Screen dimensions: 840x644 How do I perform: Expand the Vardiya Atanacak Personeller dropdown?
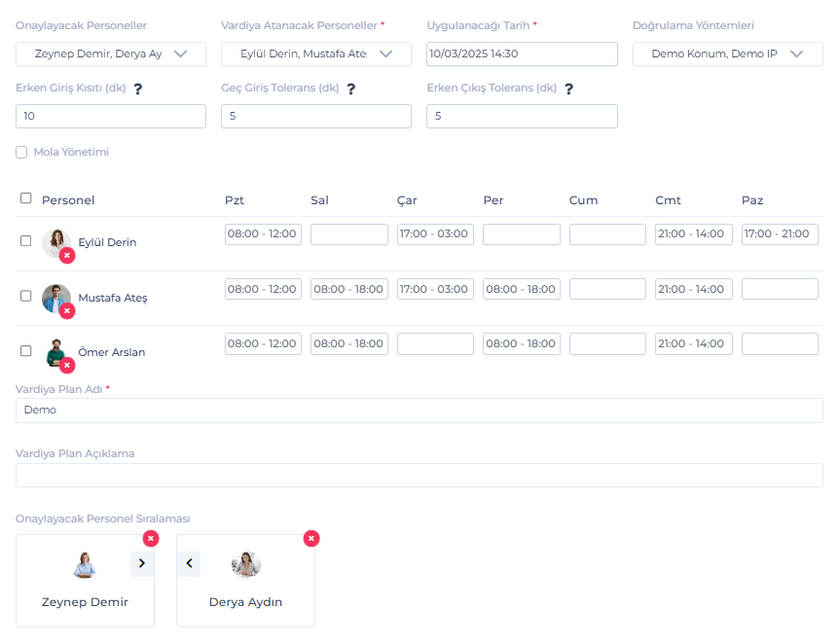316,54
